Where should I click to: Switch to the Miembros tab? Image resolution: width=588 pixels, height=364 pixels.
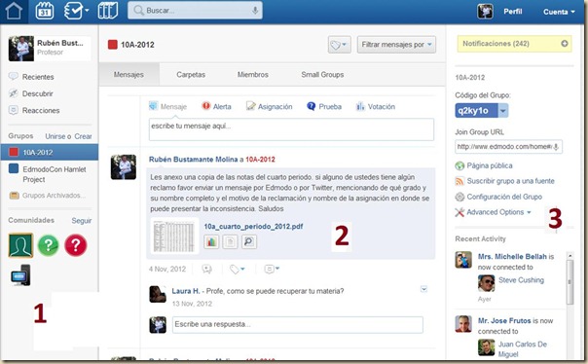[x=253, y=75]
